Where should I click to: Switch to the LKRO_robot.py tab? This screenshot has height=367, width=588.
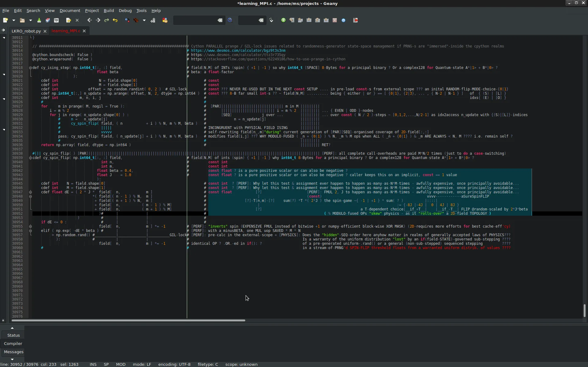[26, 31]
